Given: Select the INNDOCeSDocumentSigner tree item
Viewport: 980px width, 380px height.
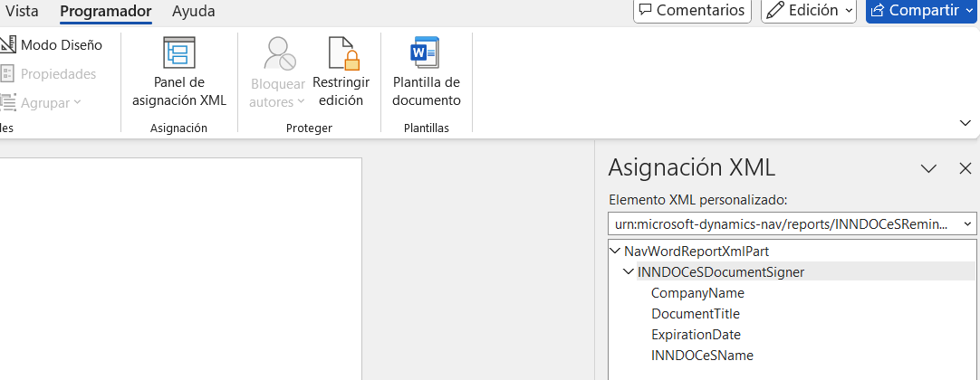Looking at the screenshot, I should [x=721, y=272].
